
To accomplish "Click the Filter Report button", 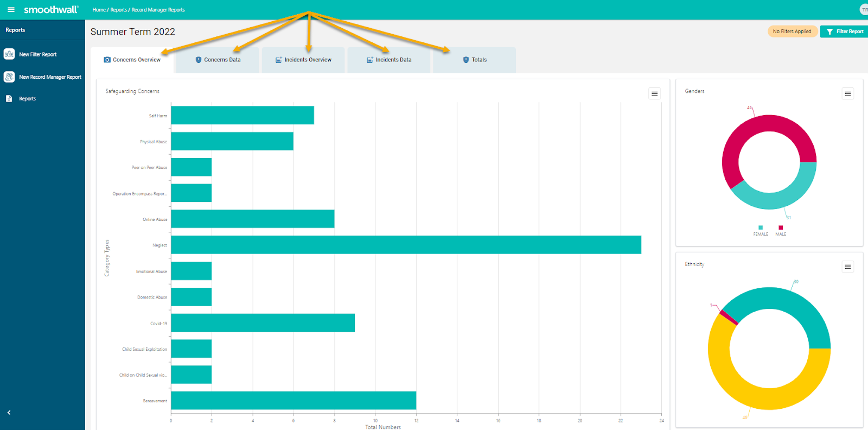I will coord(845,31).
